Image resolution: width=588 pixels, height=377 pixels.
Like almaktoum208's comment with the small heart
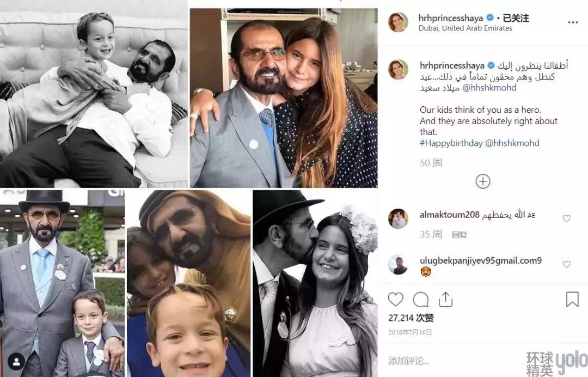pyautogui.click(x=566, y=218)
